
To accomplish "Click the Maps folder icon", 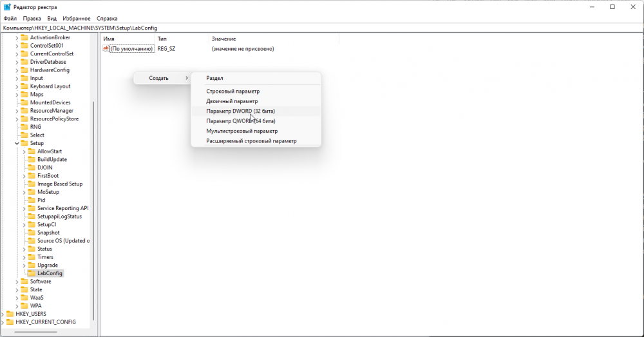I will point(24,95).
